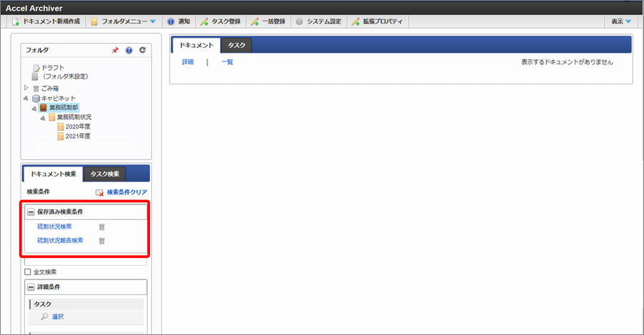Collapse the 詳細条件 section

click(31, 287)
